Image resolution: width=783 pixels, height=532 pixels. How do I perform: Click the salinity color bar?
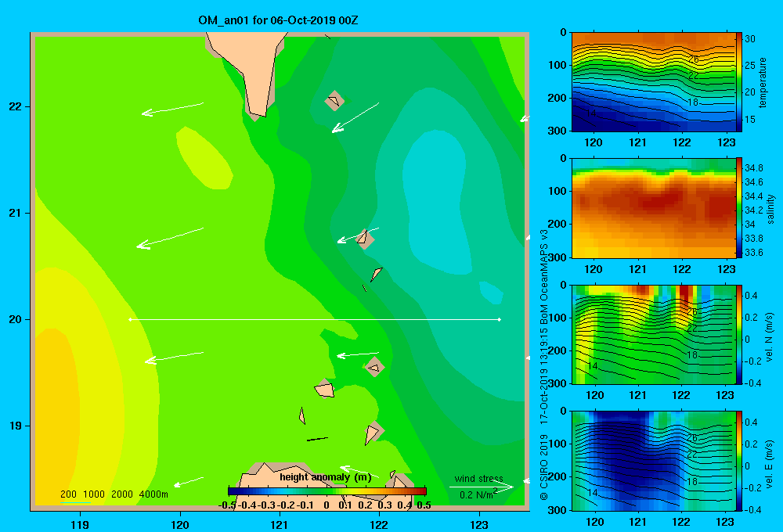coord(739,208)
